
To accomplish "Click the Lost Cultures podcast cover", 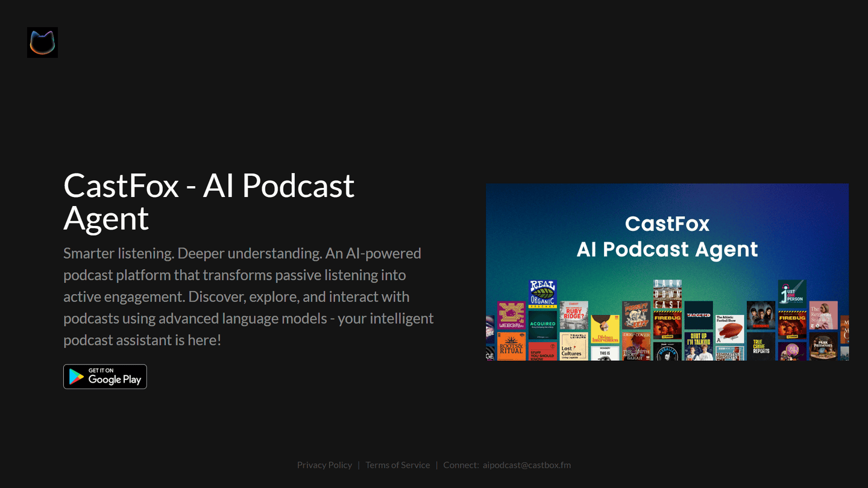I will coord(573,346).
